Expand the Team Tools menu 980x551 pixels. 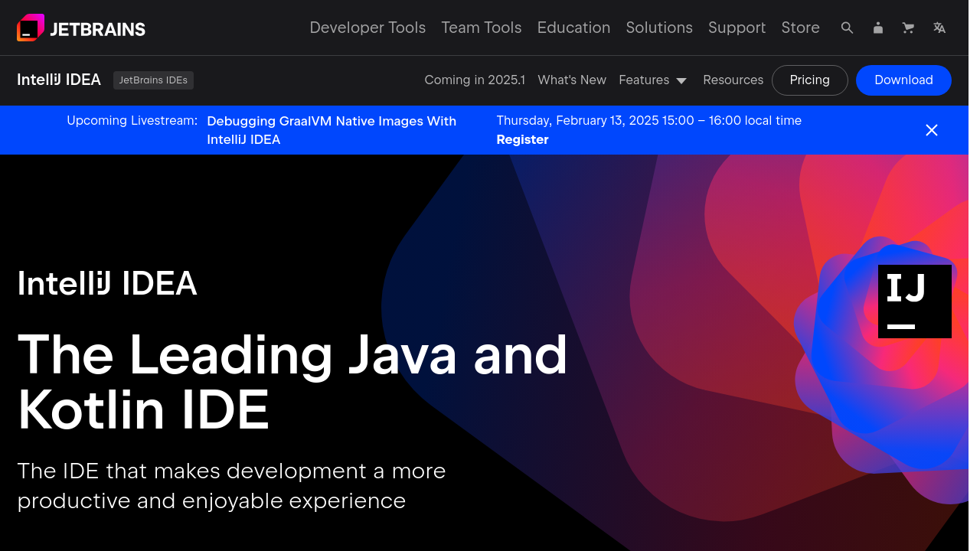point(481,28)
